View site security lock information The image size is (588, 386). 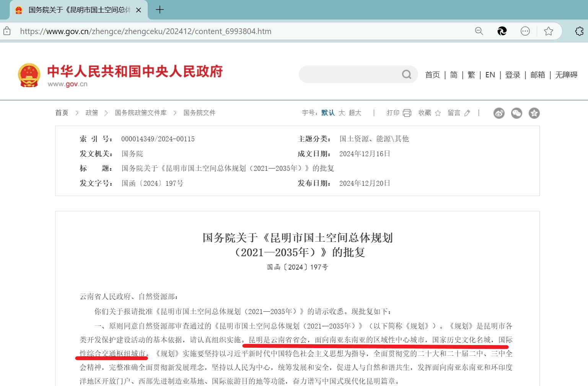(7, 31)
